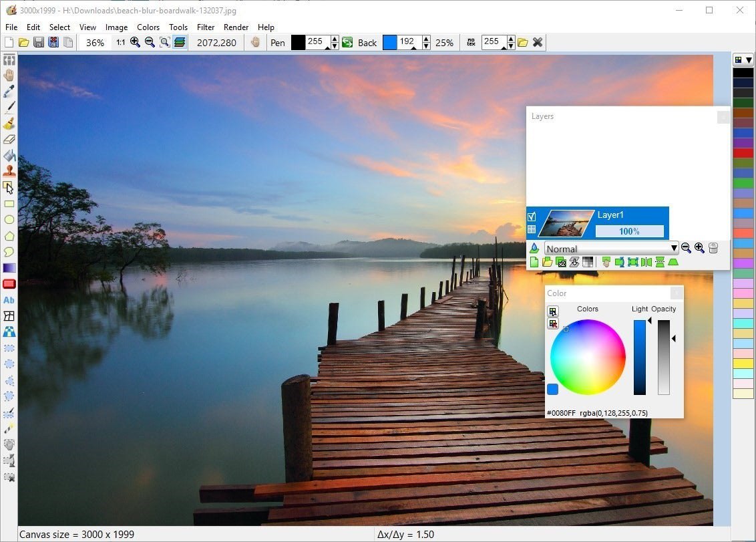Zoom out using the top toolbar magnifier minus

pyautogui.click(x=150, y=43)
